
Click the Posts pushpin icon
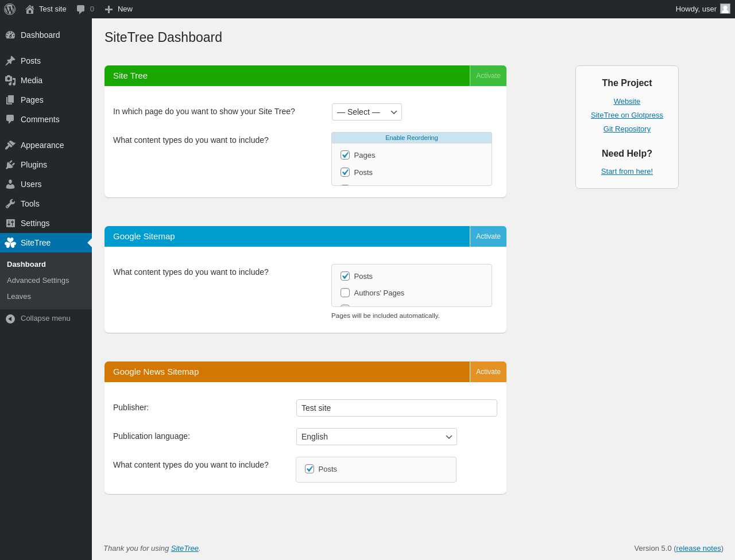tap(10, 61)
